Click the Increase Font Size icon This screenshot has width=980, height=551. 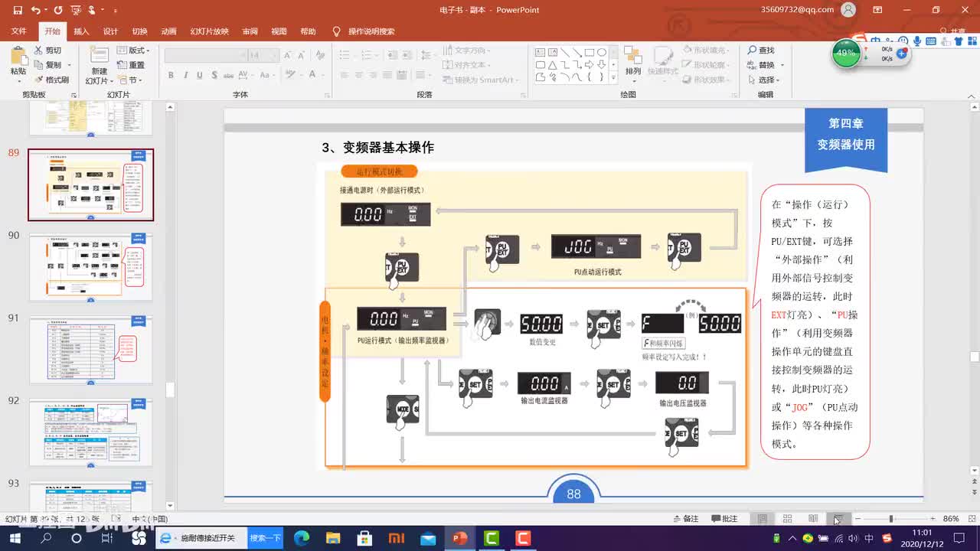[288, 55]
